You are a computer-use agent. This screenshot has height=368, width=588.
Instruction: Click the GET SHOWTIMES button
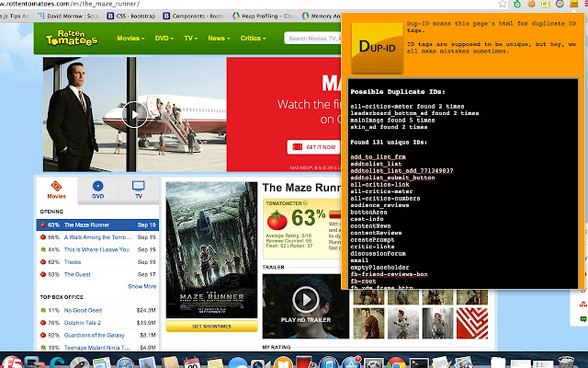tap(211, 327)
